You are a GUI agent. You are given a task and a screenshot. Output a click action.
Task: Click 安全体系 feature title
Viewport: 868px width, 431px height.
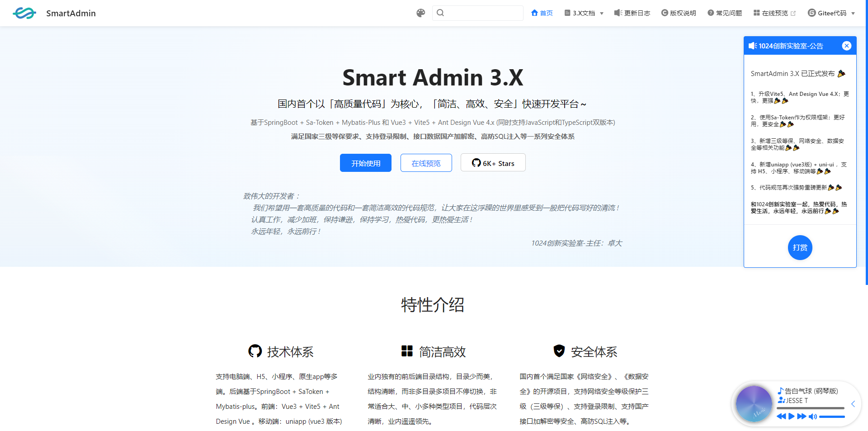coord(594,352)
